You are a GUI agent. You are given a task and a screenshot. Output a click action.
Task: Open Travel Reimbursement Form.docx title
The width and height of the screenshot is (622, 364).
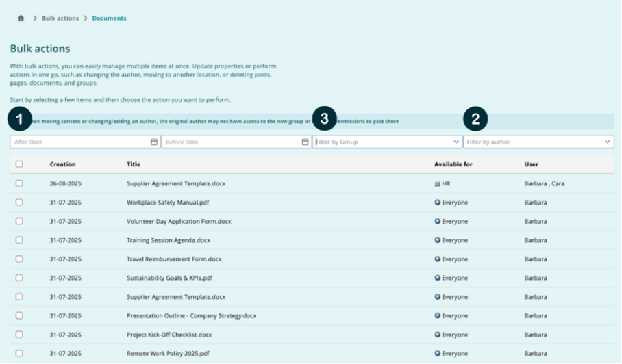click(x=174, y=259)
